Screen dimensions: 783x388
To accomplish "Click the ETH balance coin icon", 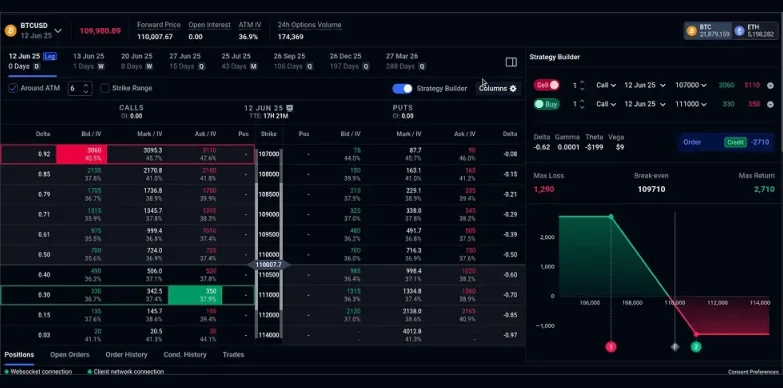I will (x=740, y=31).
